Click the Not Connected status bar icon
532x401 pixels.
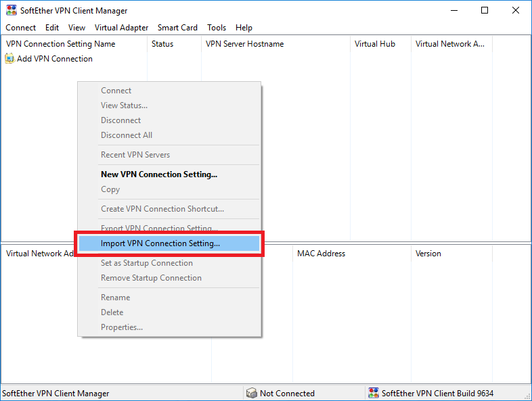251,393
